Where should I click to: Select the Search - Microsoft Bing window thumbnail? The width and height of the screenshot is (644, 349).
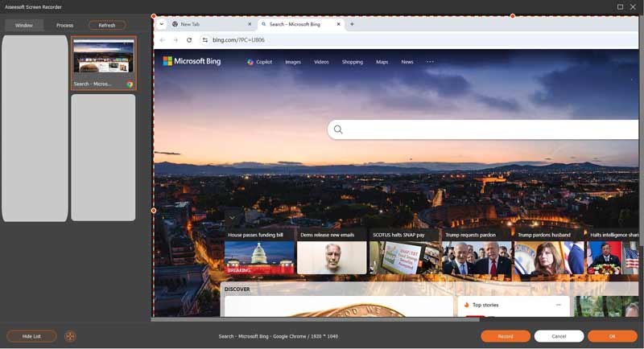tap(103, 62)
